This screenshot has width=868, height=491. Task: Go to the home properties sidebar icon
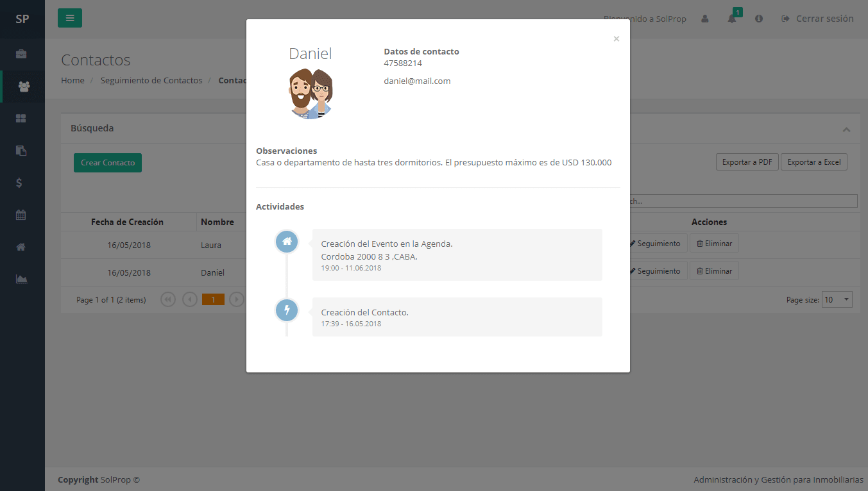pos(21,247)
